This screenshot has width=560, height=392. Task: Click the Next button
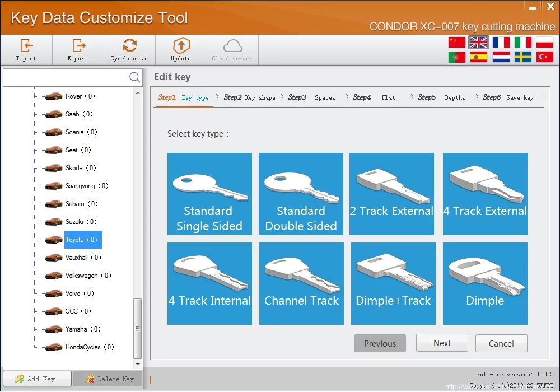click(x=442, y=343)
